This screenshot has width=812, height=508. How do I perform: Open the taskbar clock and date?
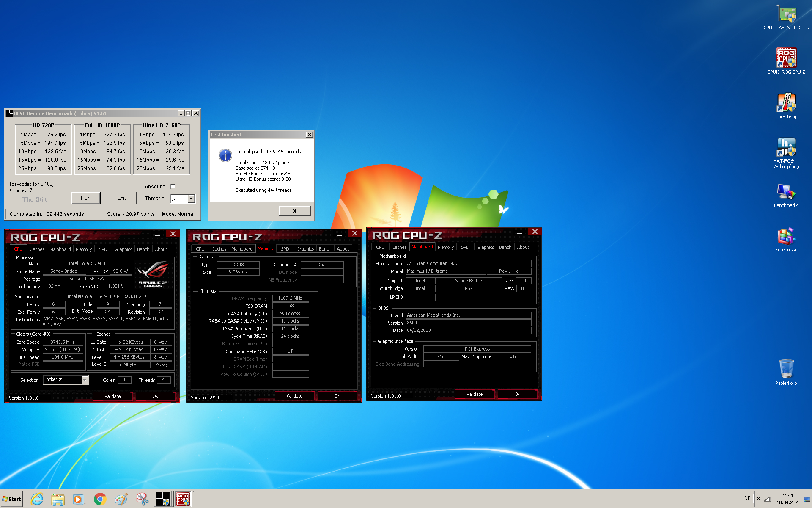pos(788,499)
